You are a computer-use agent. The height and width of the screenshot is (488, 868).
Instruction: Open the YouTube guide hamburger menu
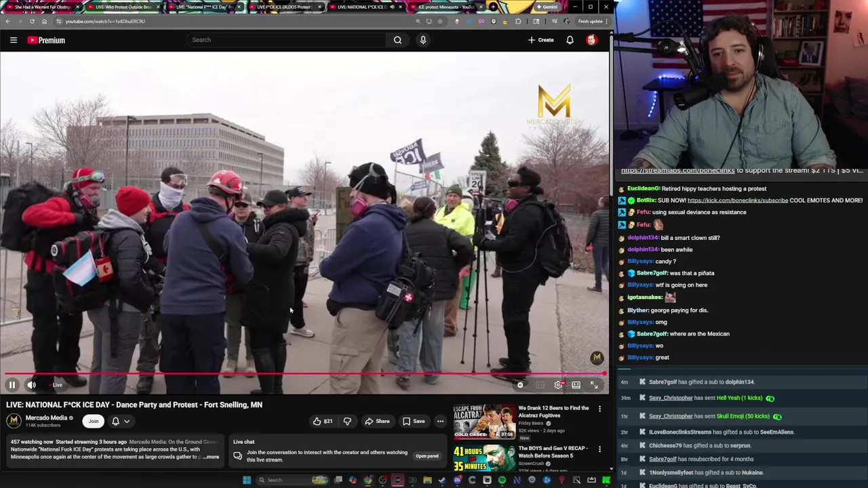click(x=13, y=40)
